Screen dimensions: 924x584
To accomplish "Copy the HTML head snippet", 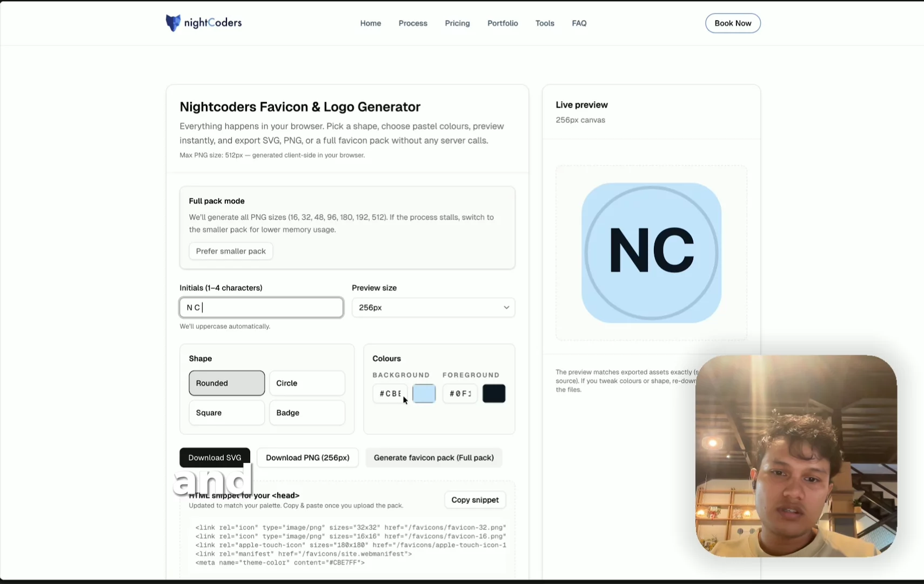I will [474, 500].
